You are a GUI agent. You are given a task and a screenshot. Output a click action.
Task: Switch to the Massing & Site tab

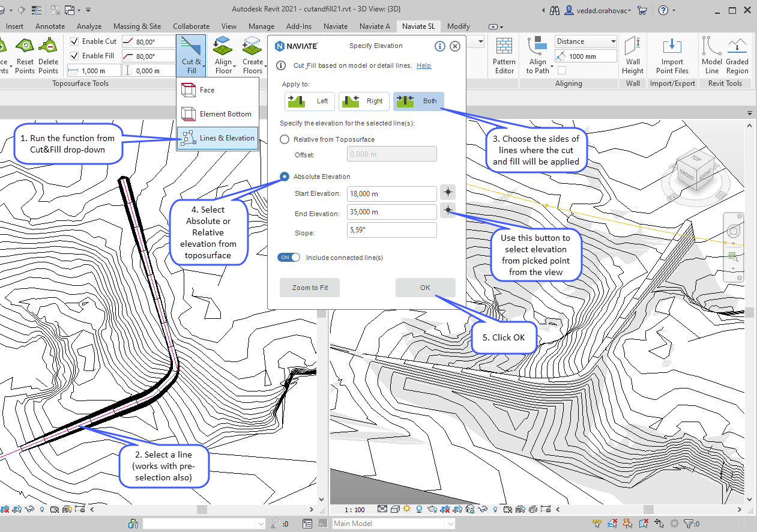pyautogui.click(x=137, y=26)
